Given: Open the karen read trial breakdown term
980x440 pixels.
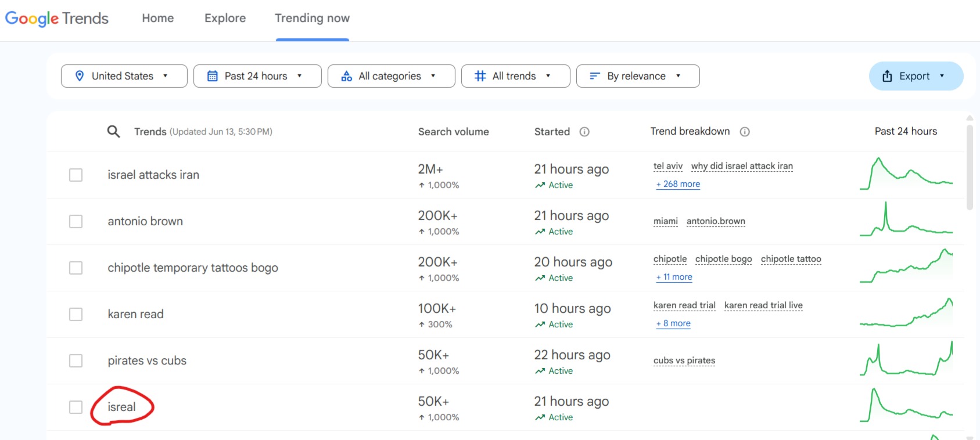Looking at the screenshot, I should click(x=684, y=305).
